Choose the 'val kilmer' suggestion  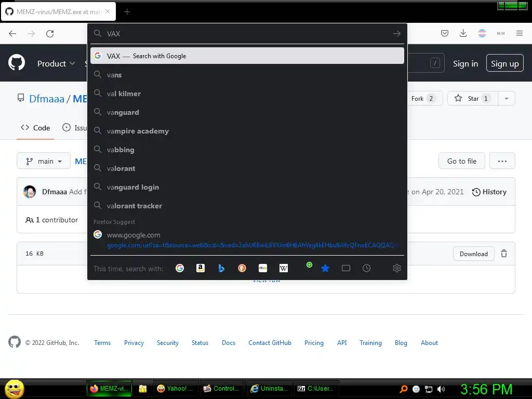247,94
